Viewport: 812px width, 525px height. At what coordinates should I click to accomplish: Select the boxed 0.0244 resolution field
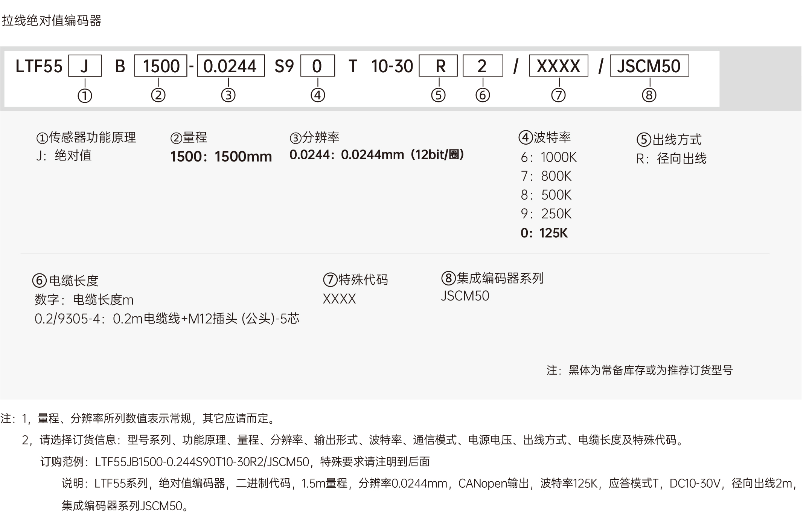231,66
